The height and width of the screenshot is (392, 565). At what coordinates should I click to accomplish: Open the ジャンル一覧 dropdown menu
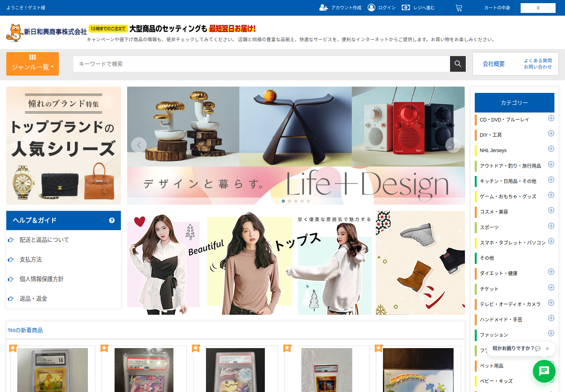click(33, 64)
